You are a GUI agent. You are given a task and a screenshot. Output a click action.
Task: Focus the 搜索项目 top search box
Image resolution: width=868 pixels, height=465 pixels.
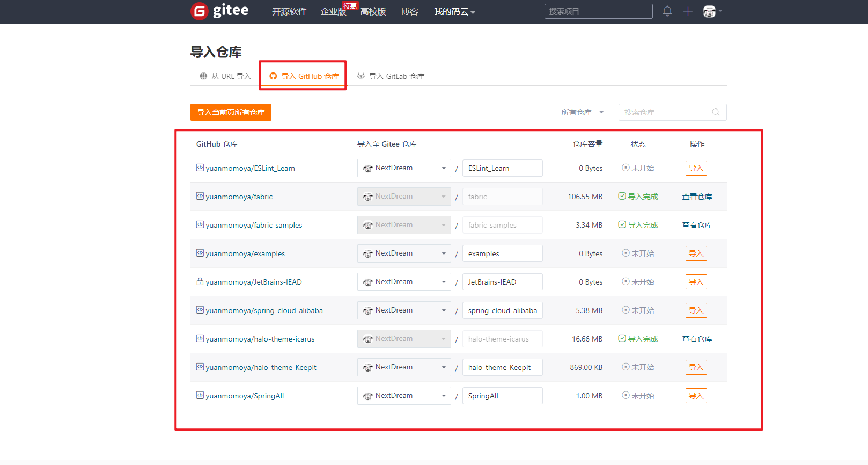click(x=599, y=11)
